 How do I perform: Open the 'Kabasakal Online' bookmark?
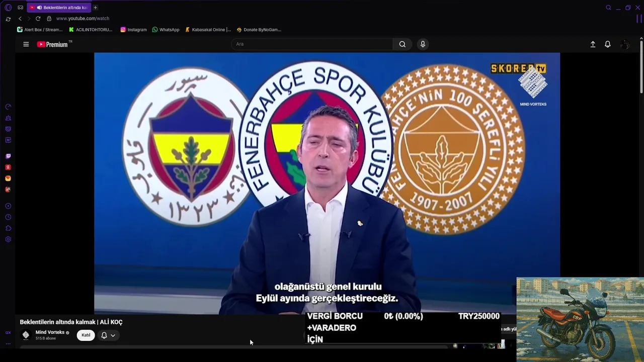coord(208,30)
